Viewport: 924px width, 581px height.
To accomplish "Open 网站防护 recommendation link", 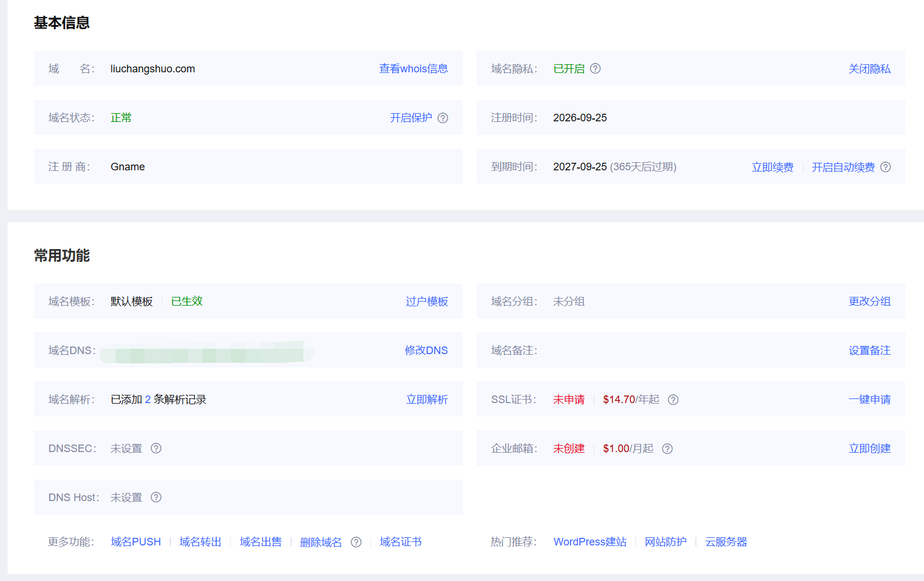I will [x=666, y=541].
